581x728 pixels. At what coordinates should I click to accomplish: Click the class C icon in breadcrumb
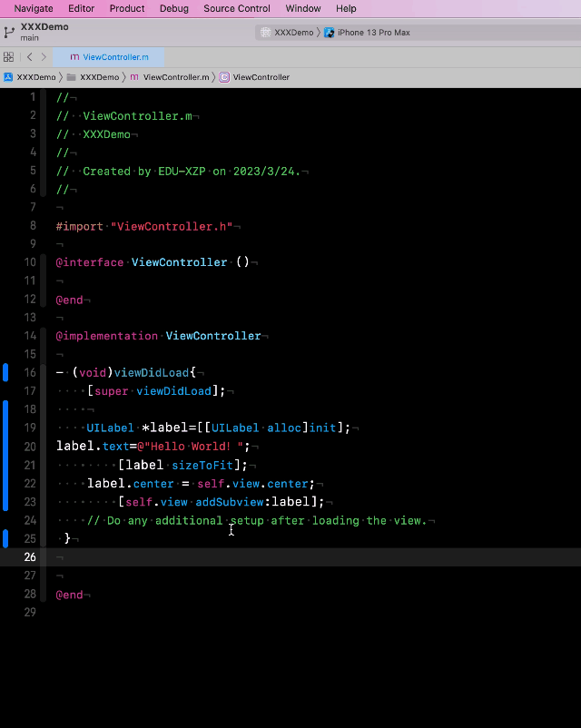(x=224, y=77)
